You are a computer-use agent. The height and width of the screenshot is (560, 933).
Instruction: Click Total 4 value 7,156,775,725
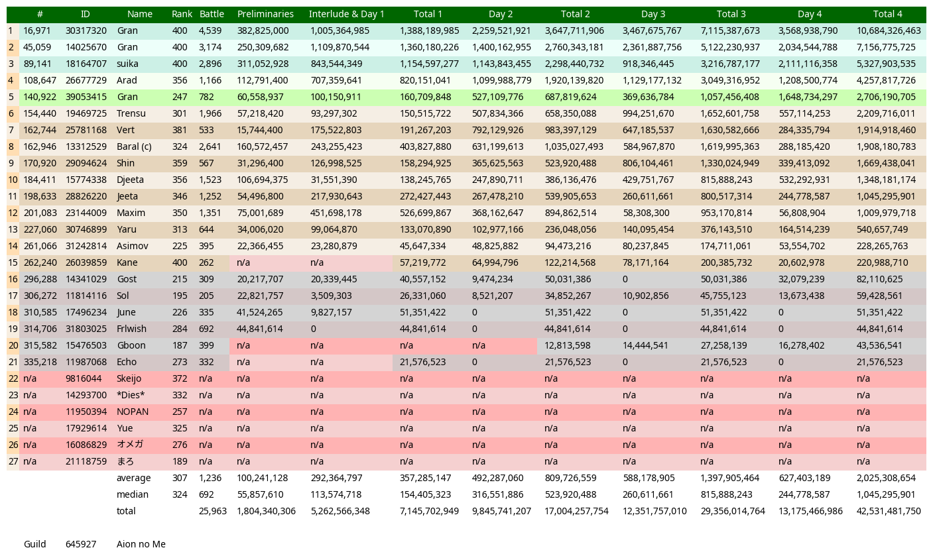pos(886,47)
